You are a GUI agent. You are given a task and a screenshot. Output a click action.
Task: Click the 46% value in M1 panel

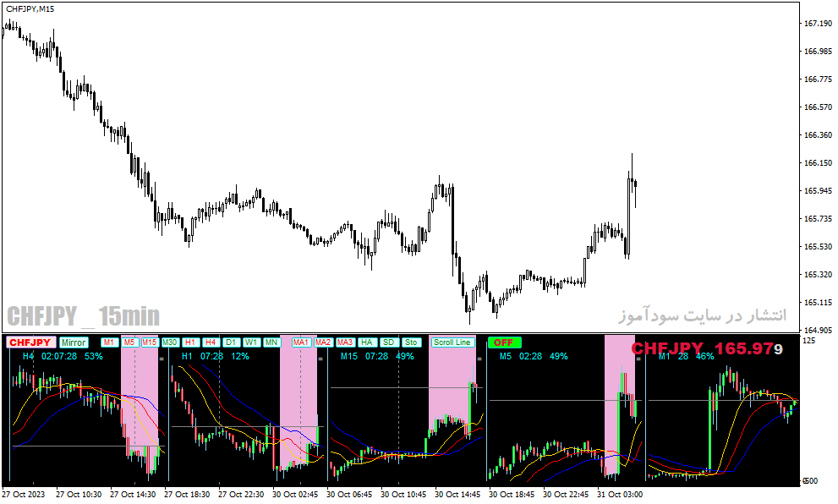click(704, 356)
